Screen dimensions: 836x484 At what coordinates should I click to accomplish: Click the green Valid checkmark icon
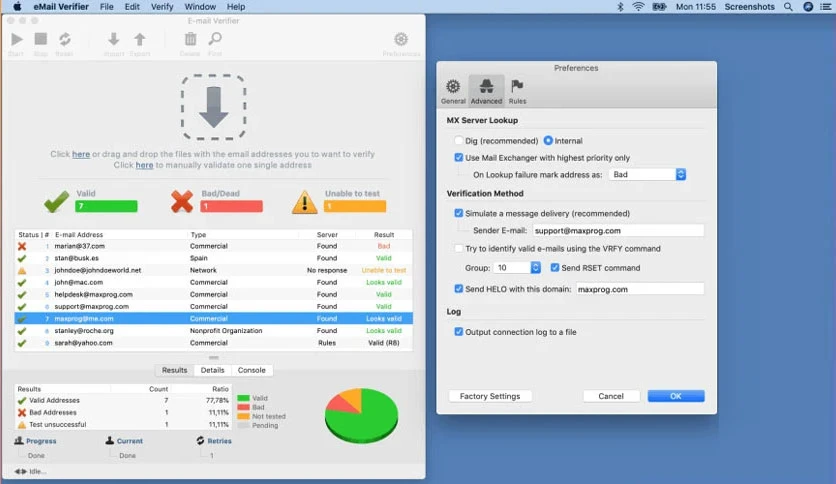[x=57, y=201]
